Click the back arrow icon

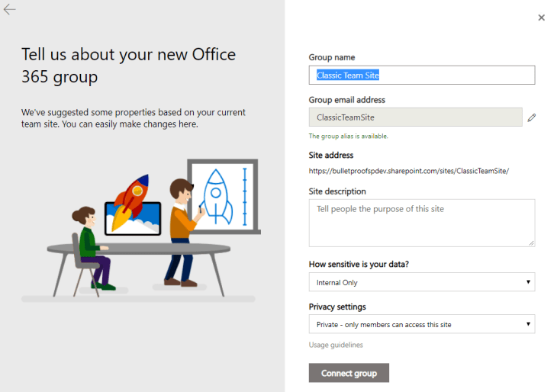pyautogui.click(x=10, y=10)
